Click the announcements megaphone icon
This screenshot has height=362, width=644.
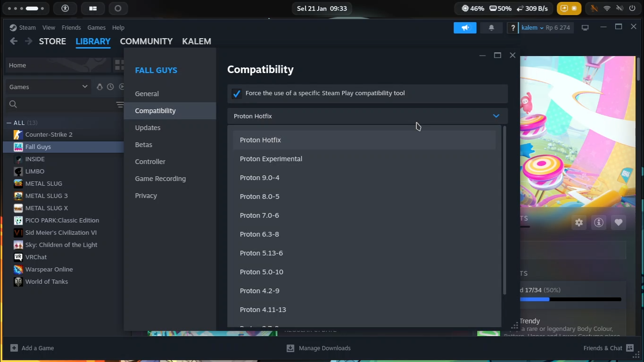pos(465,28)
